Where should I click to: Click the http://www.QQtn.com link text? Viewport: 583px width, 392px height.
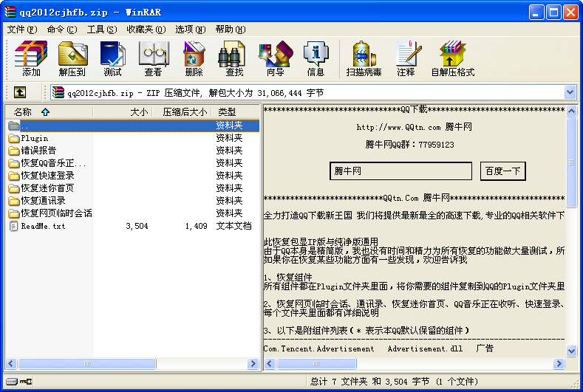click(x=398, y=128)
